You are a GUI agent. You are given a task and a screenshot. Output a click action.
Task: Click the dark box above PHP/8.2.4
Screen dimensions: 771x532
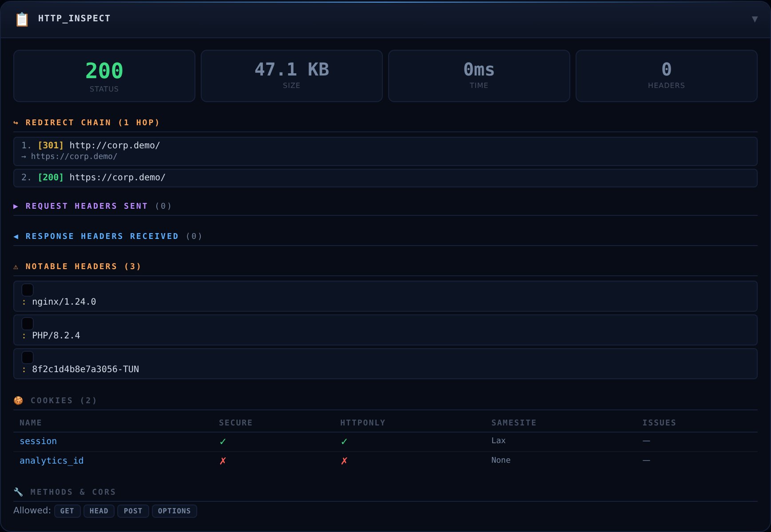point(28,324)
